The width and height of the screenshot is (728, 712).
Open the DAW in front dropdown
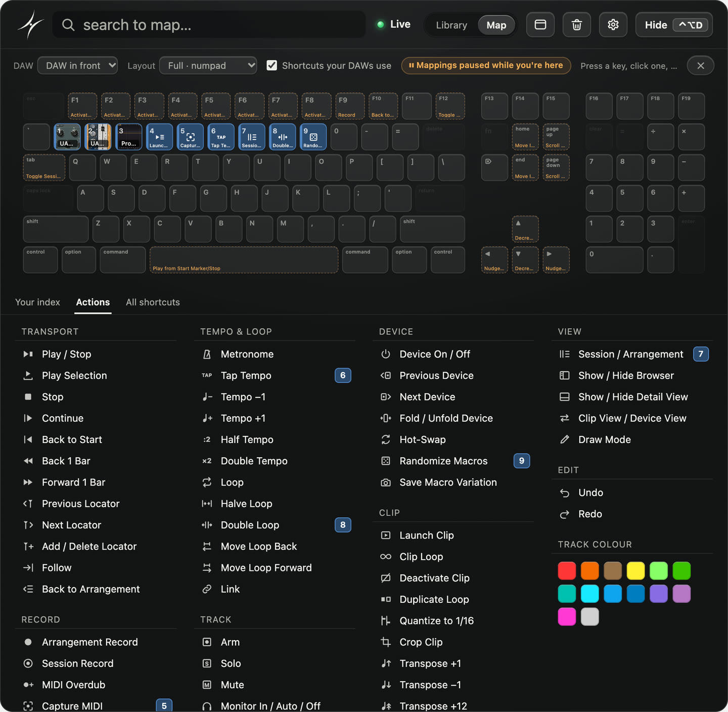(78, 66)
